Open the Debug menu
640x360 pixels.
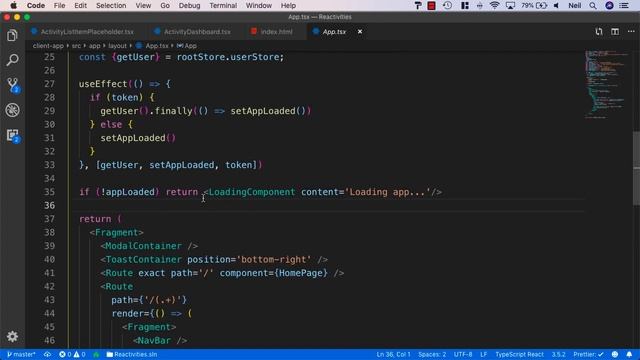tap(189, 6)
